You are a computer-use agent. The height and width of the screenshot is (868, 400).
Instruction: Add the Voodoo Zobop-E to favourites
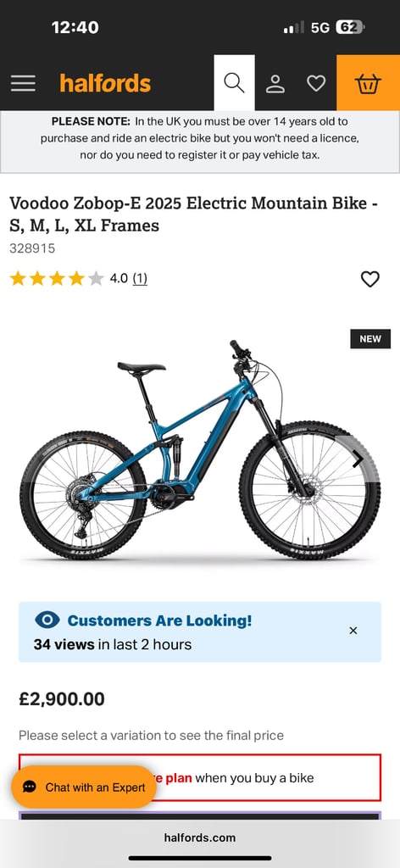click(x=370, y=279)
